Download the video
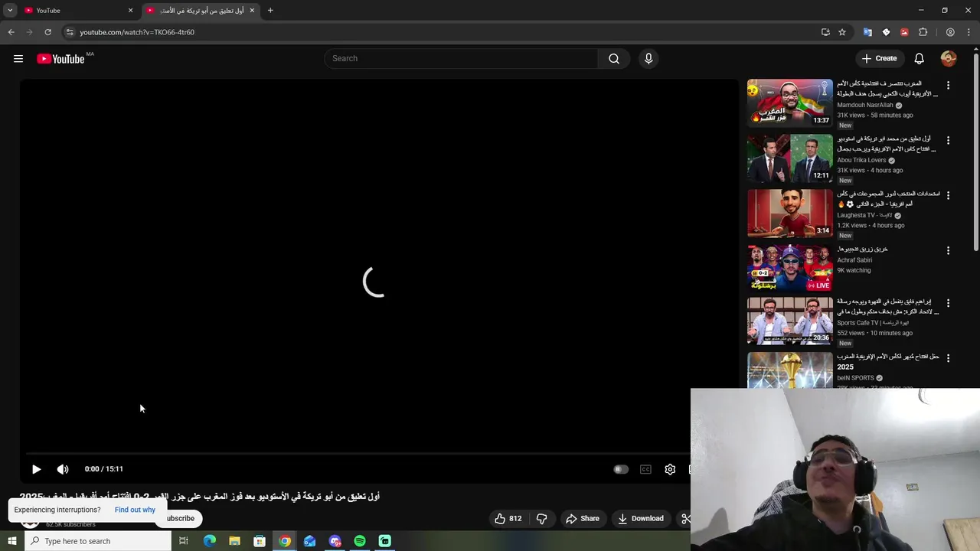 tap(641, 519)
